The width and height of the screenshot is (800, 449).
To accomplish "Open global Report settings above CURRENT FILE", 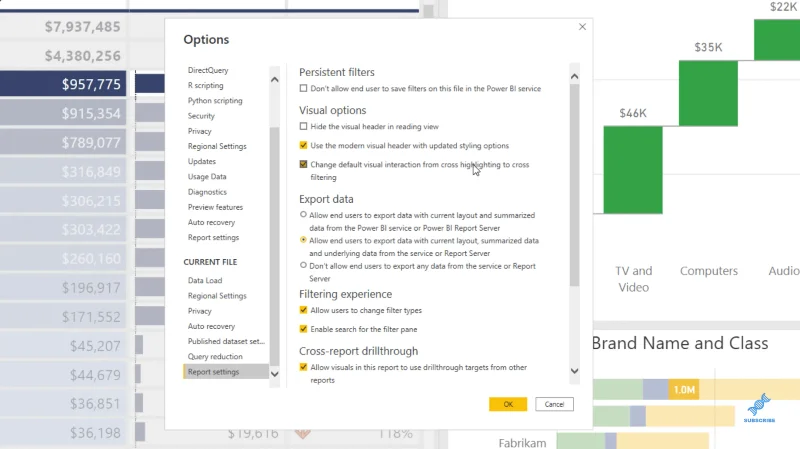I will (213, 237).
